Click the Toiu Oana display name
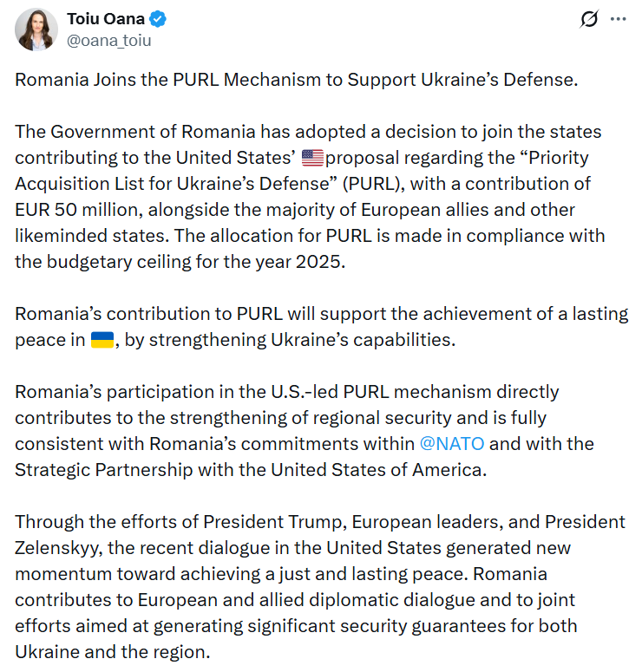Viewport: 642px width, 672px height. pos(105,19)
